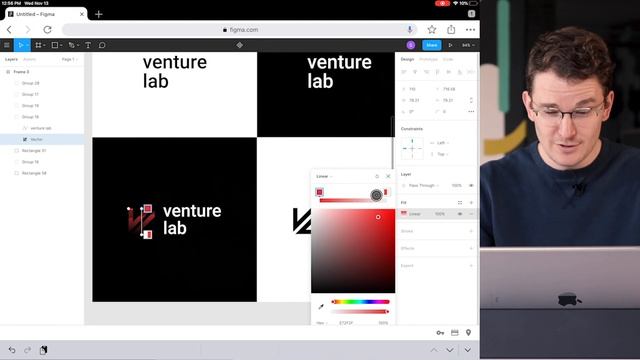Open Hex color format dropdown

[322, 323]
